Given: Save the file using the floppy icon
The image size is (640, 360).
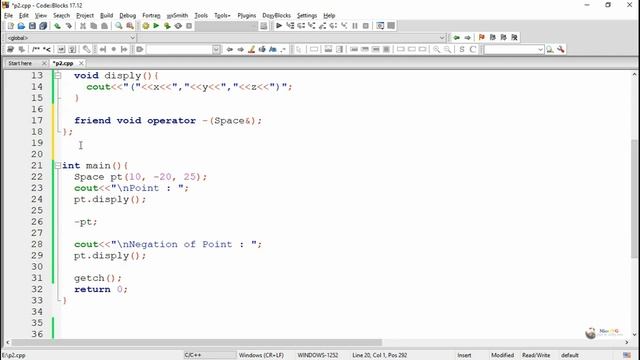Looking at the screenshot, I should (x=32, y=26).
